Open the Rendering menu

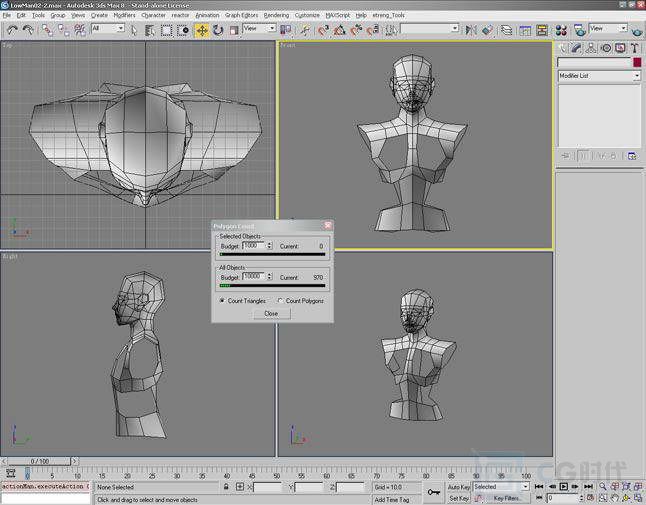(x=276, y=15)
